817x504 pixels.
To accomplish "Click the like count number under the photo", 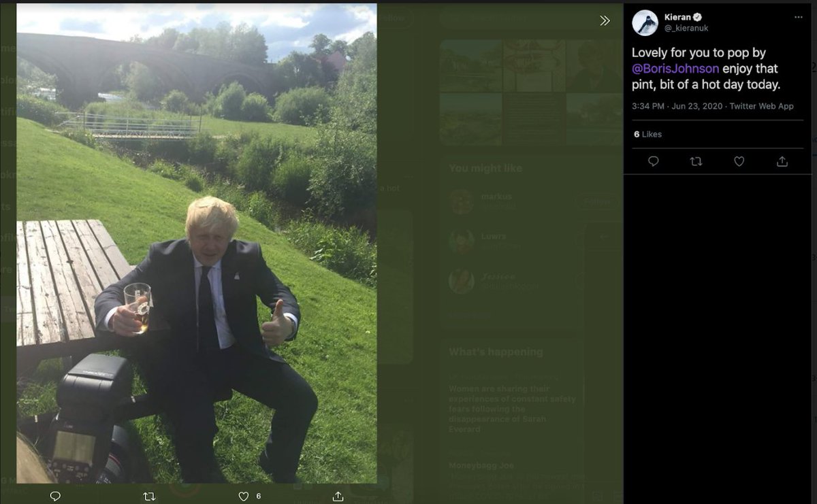I will (258, 497).
